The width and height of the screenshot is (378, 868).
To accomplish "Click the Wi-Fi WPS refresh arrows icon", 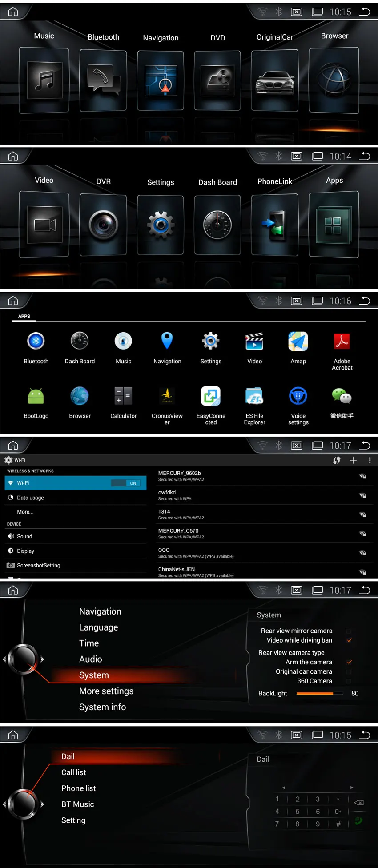I will pos(337,460).
